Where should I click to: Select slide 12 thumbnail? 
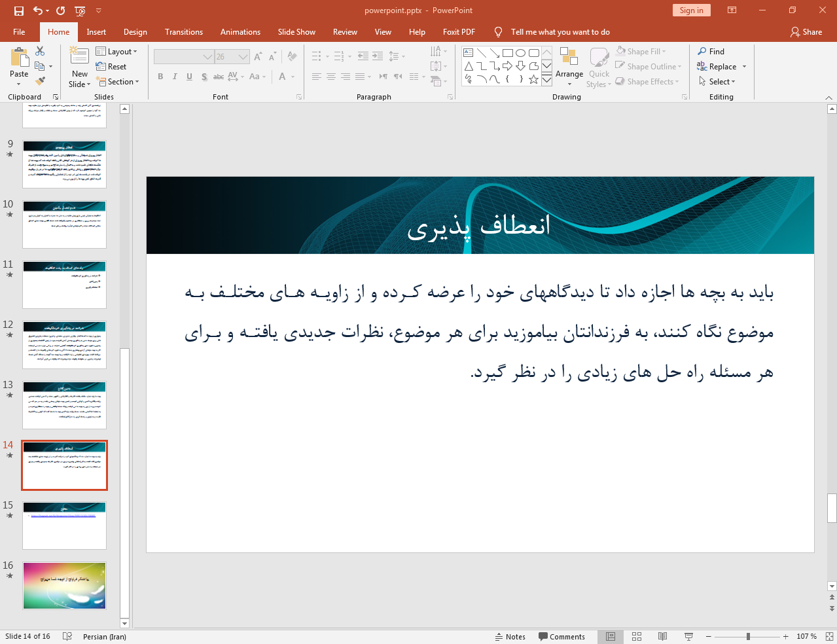click(x=64, y=345)
